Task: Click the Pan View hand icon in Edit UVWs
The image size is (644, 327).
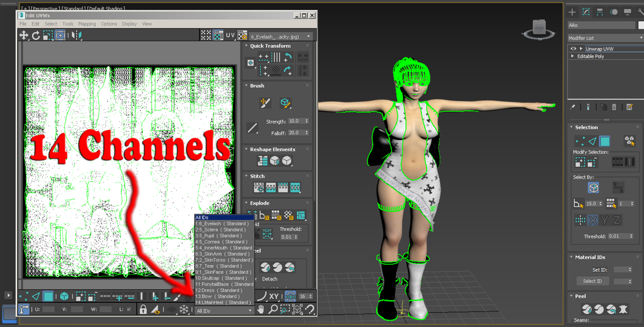Action: pos(260,309)
